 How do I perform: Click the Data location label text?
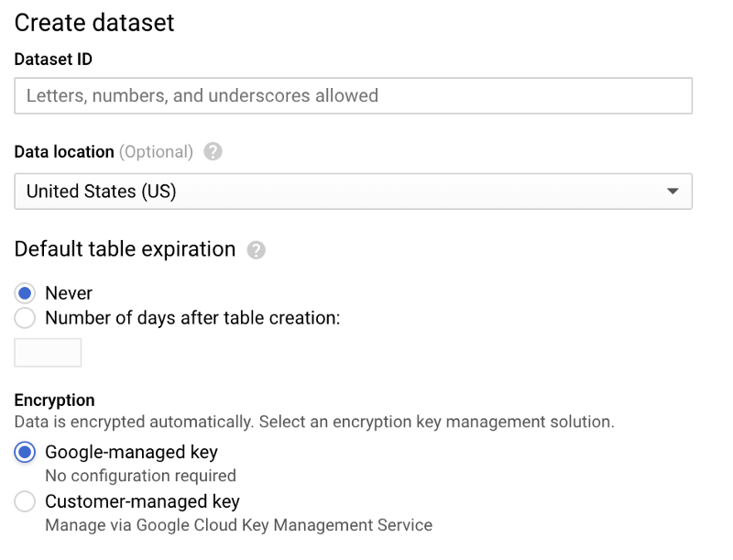coord(64,152)
